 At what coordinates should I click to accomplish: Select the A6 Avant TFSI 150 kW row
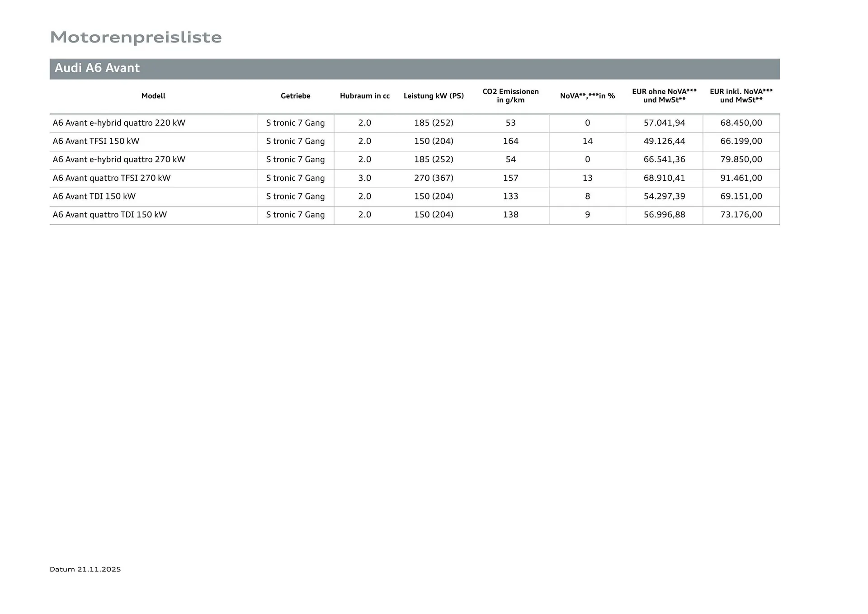96,141
